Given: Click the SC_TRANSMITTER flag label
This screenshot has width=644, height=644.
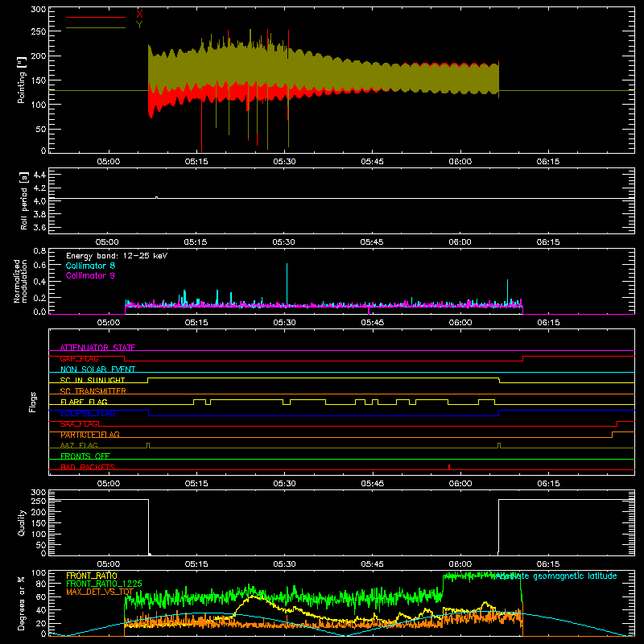Looking at the screenshot, I should point(93,391).
